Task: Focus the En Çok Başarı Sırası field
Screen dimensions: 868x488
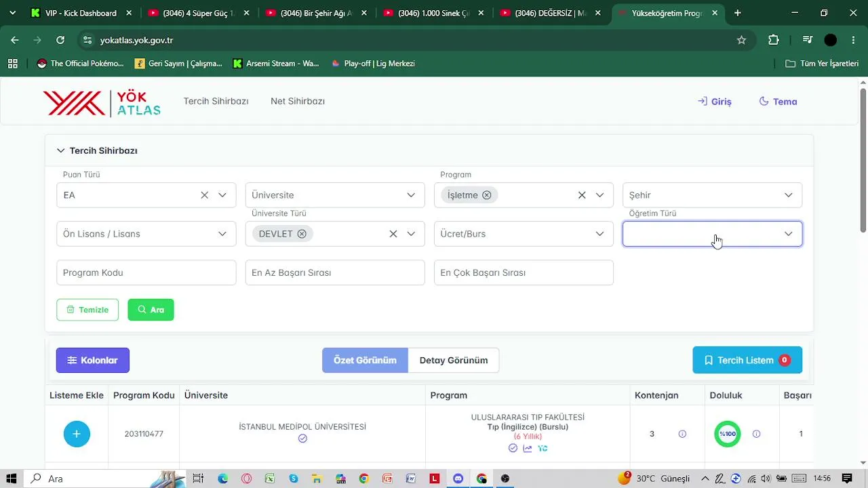Action: [x=524, y=272]
